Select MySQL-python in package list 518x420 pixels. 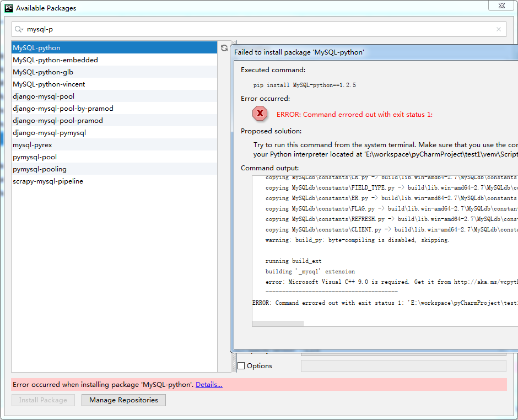114,47
